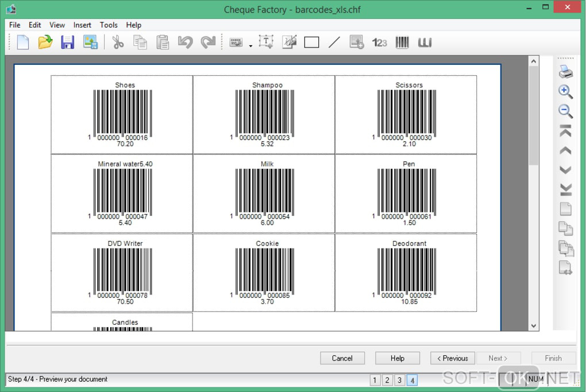Viewport: 586px width, 392px height.
Task: Insert a counter with the 123 icon
Action: 379,42
